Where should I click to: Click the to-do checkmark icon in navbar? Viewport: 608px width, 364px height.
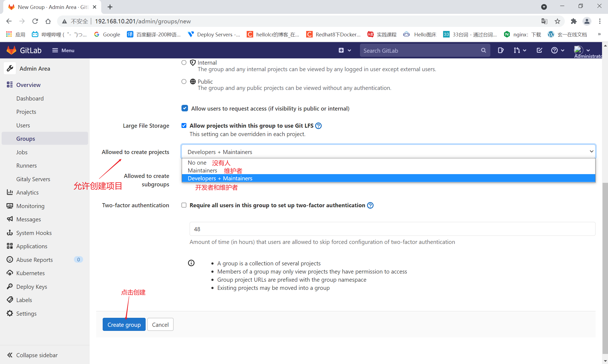pos(539,50)
